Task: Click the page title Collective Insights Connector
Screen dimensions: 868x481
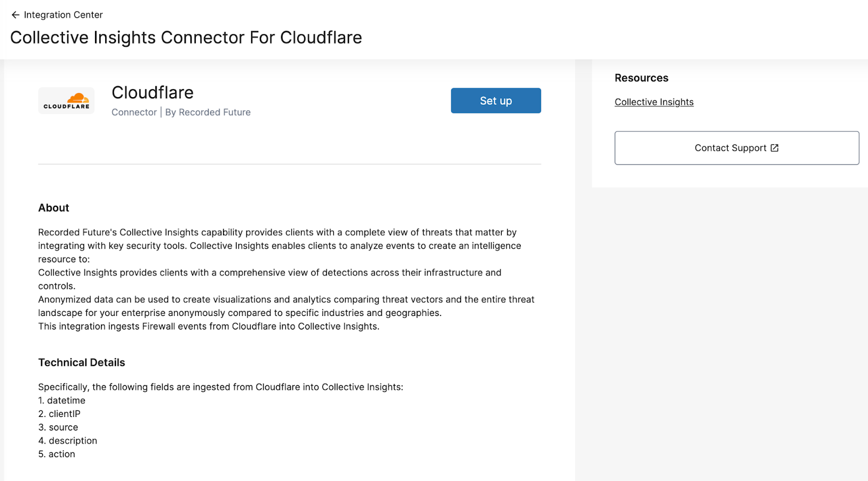Action: 186,37
